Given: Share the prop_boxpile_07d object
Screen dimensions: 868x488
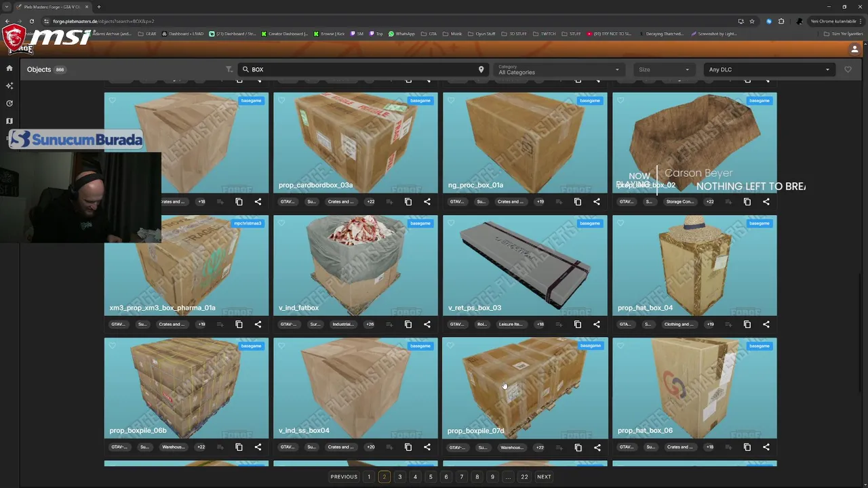Looking at the screenshot, I should tap(597, 447).
